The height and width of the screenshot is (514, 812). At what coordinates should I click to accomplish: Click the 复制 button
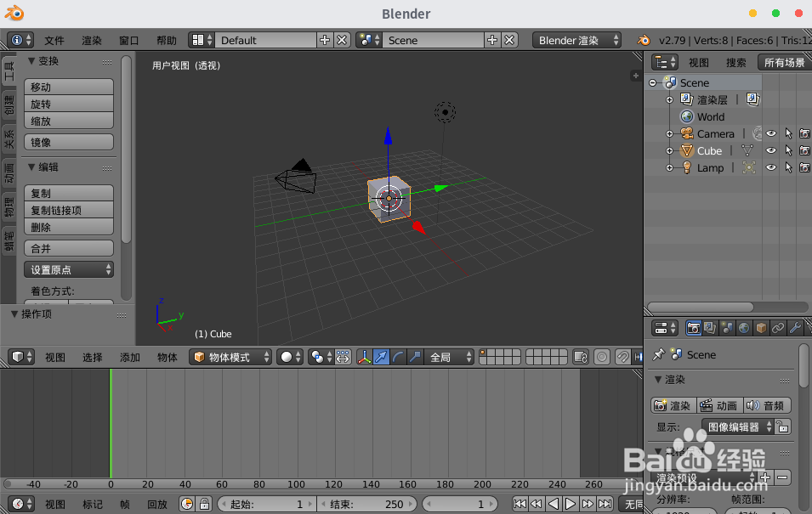coord(69,193)
